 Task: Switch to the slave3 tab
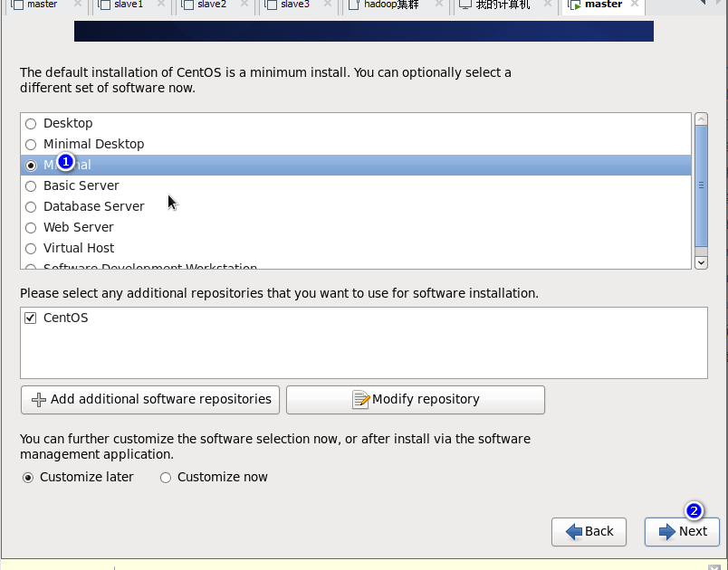point(295,5)
